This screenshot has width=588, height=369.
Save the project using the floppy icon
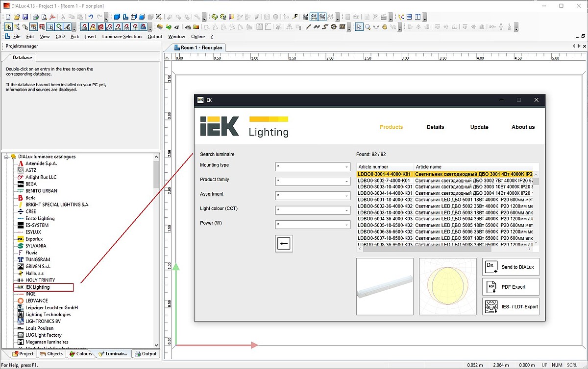pyautogui.click(x=25, y=16)
